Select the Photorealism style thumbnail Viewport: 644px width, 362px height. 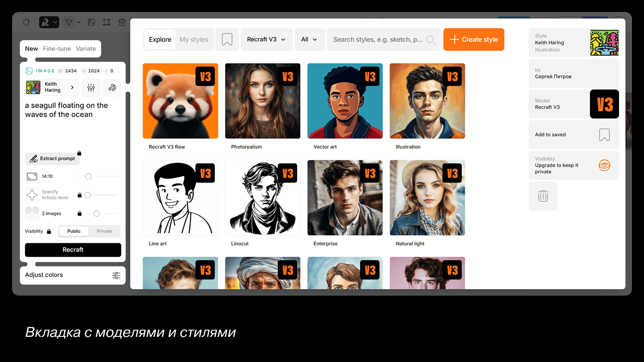263,101
